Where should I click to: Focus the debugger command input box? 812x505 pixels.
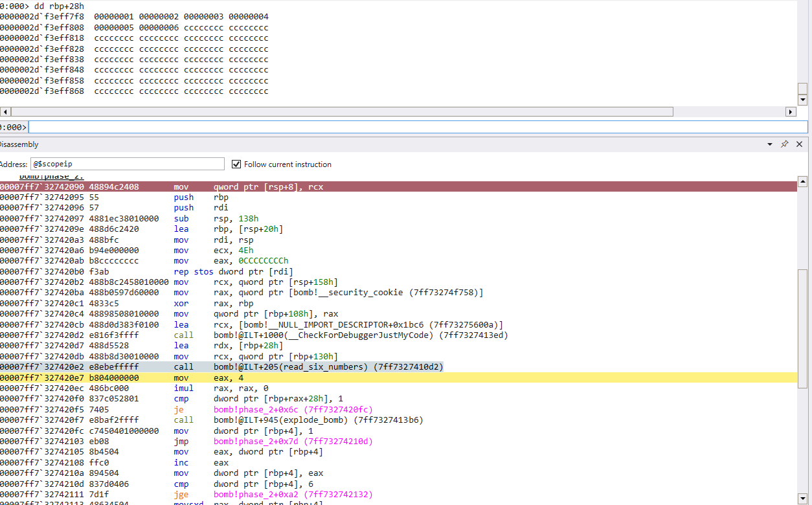[x=414, y=127]
